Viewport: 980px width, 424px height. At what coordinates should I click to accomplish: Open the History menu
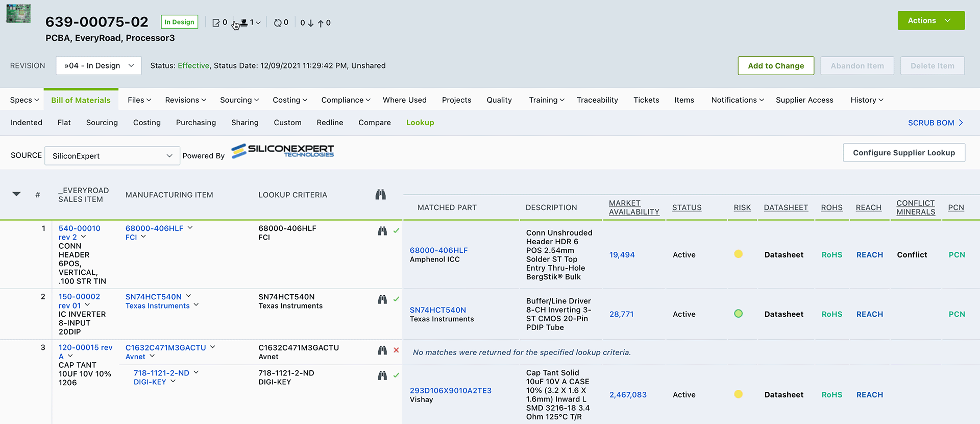(x=867, y=100)
